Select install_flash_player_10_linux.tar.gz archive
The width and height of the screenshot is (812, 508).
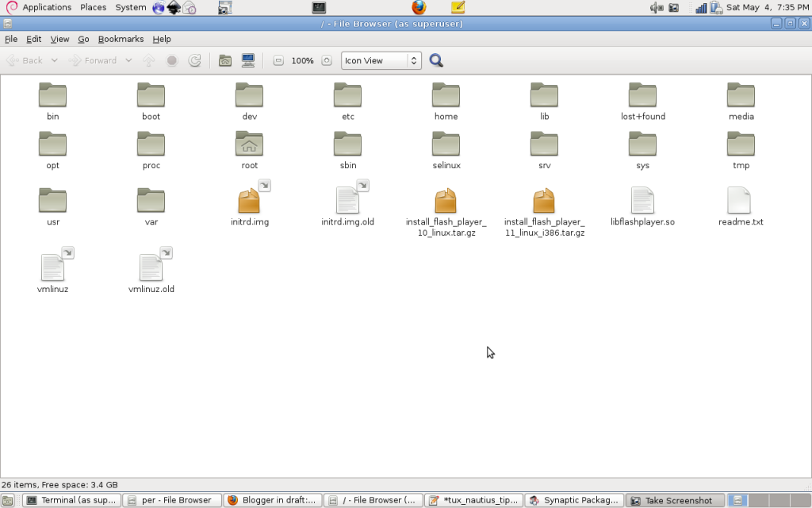click(x=446, y=201)
